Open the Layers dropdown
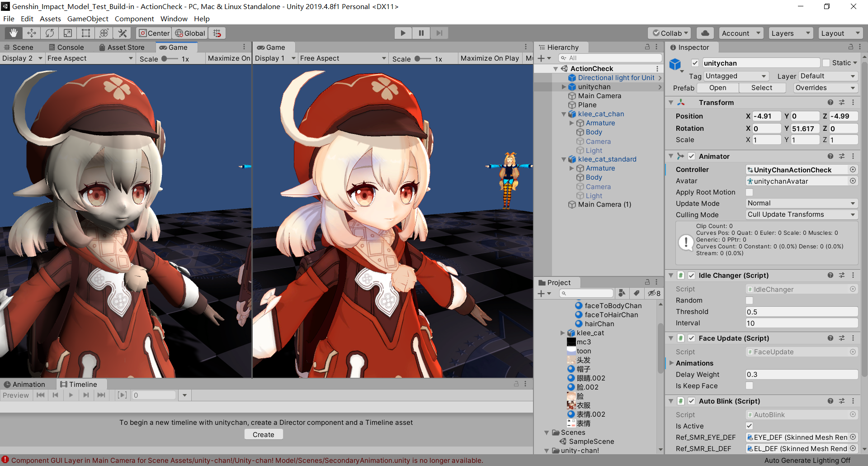 tap(791, 33)
